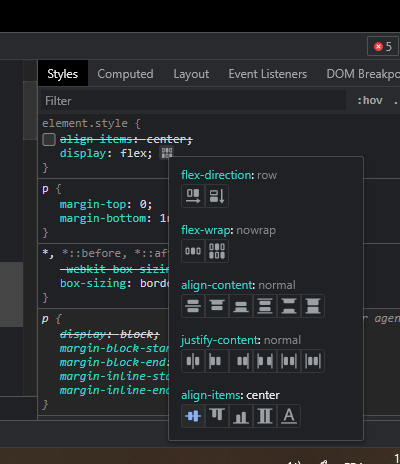Viewport: 400px width, 464px height.
Task: Set justify-content to space-around
Action: [289, 361]
